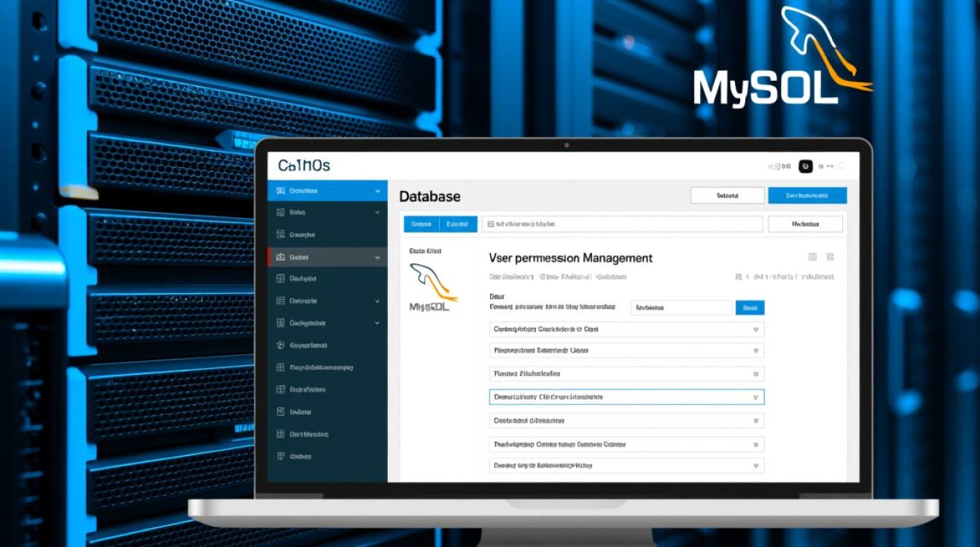
Task: Expand the chevron on the red-marked sidebar item
Action: [x=378, y=257]
